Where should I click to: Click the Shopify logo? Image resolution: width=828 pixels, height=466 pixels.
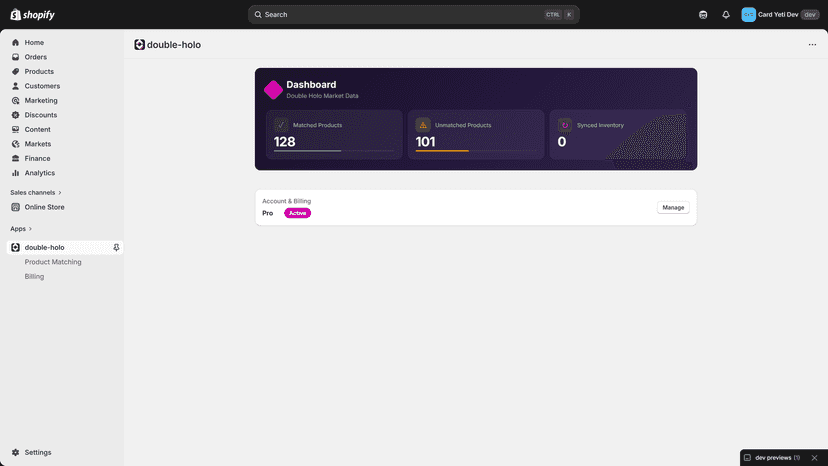(x=32, y=15)
